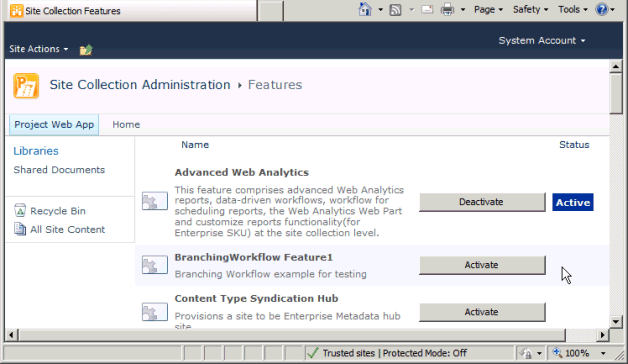Activate the Content Type Syndication Hub feature
Image resolution: width=628 pixels, height=364 pixels.
coord(482,312)
